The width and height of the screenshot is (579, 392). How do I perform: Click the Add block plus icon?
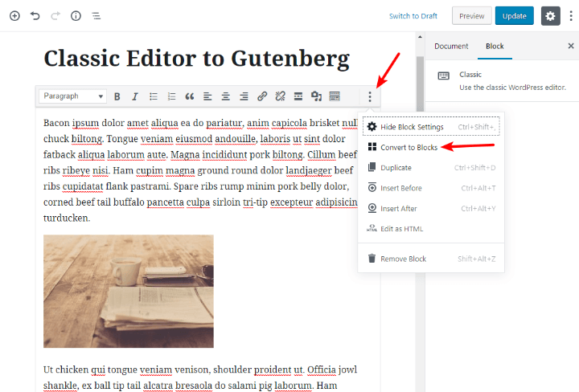pos(14,16)
